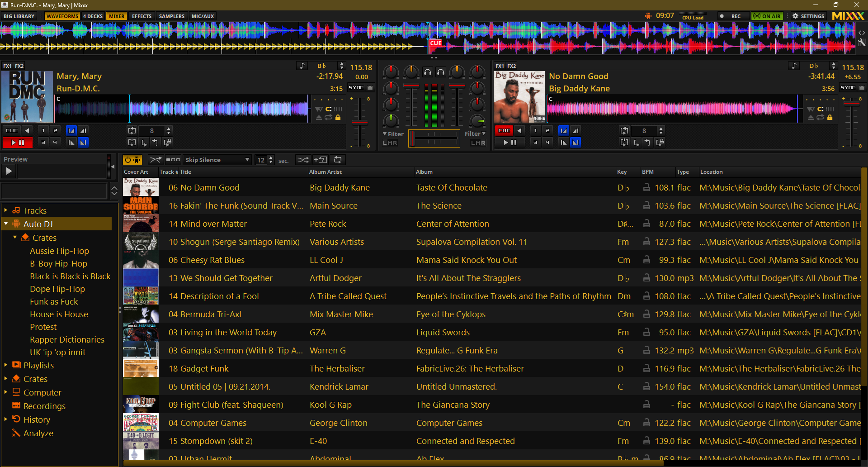Expand the Playlists tree item
The image size is (868, 467).
coord(5,365)
